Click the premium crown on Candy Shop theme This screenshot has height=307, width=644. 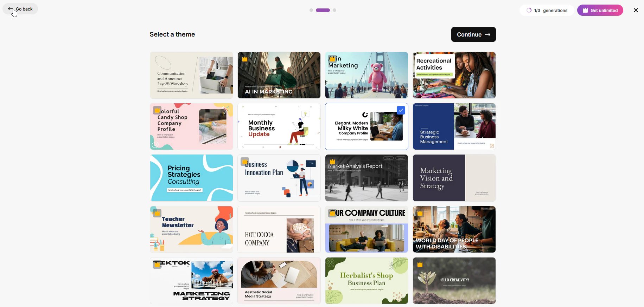157,110
